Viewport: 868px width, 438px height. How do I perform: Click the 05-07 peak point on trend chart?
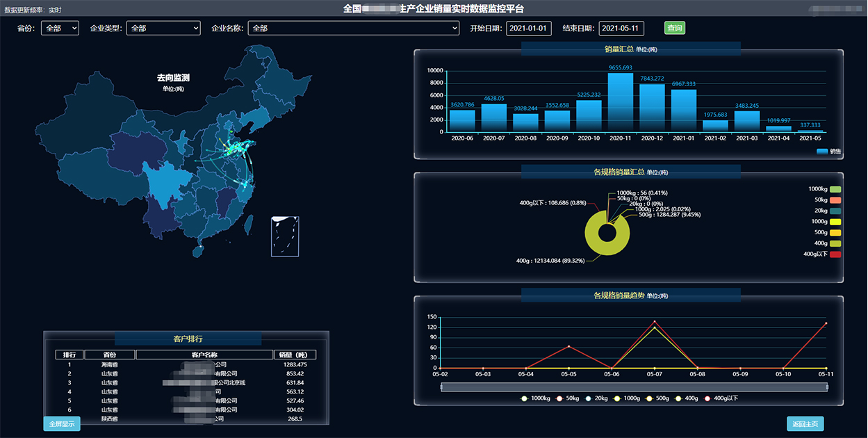click(x=655, y=322)
